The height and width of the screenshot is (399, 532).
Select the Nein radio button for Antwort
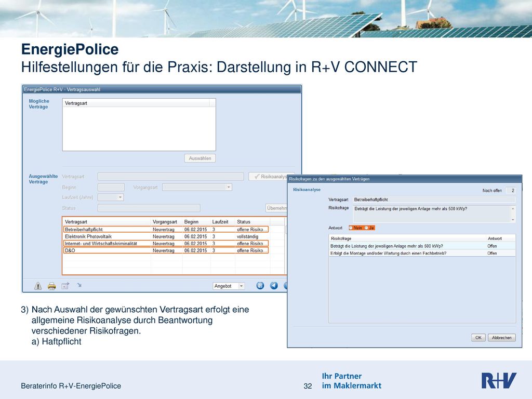coord(351,228)
